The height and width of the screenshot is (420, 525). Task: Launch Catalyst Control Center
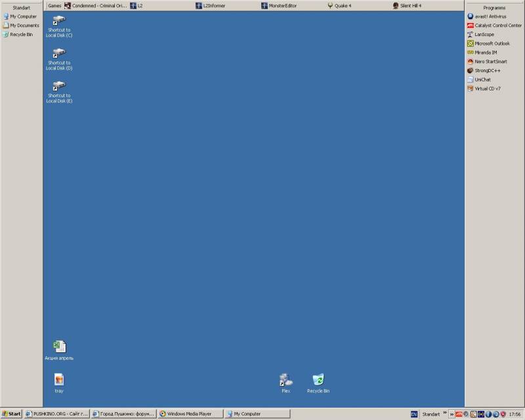(x=497, y=26)
